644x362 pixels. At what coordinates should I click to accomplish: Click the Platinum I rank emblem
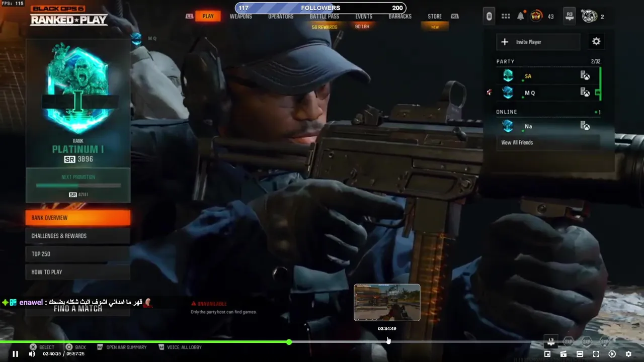coord(78,88)
